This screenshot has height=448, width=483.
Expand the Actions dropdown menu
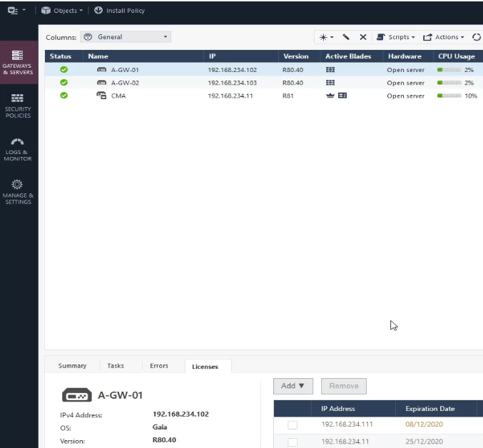(x=443, y=37)
